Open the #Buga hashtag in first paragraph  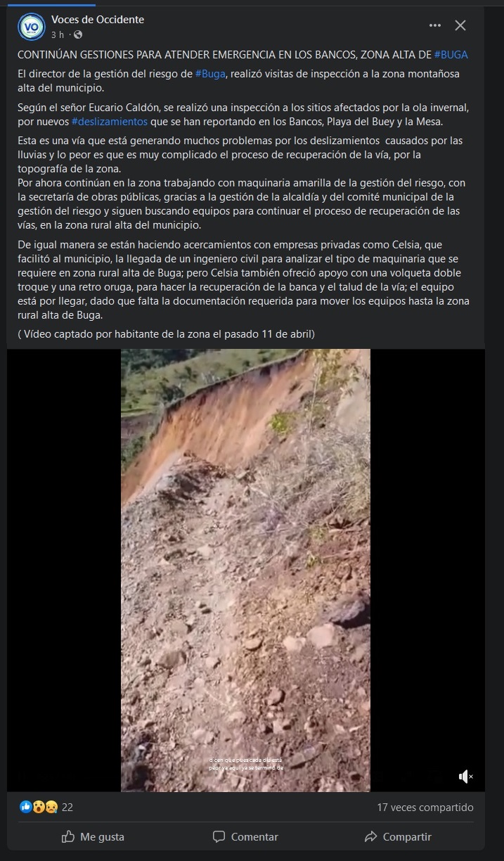point(210,74)
